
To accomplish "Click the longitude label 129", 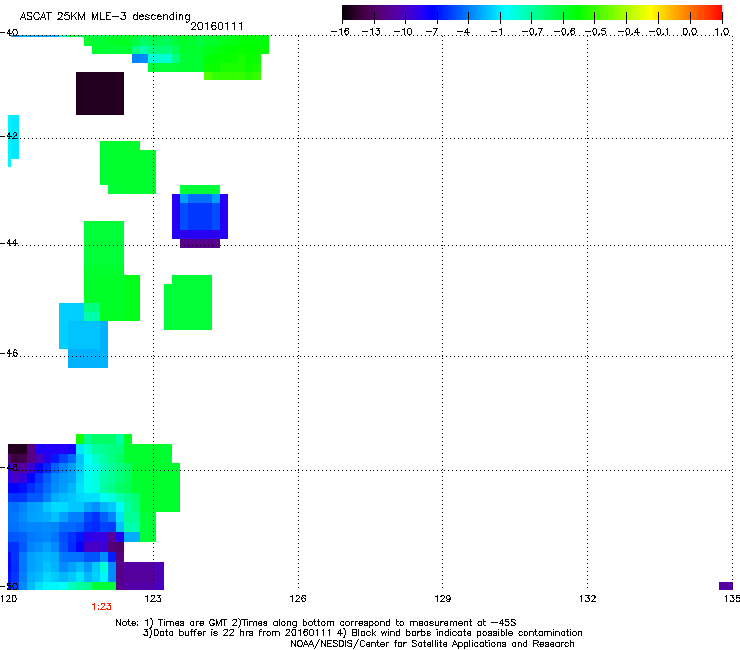I will click(x=443, y=599).
